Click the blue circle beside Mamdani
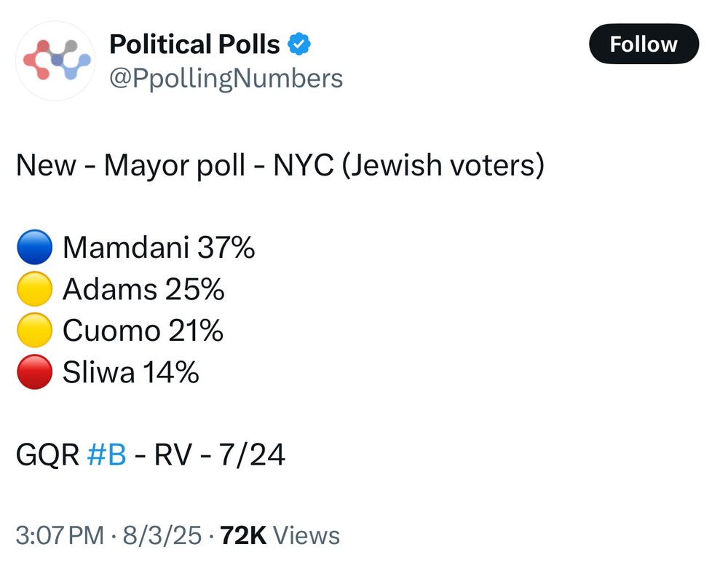 click(34, 247)
